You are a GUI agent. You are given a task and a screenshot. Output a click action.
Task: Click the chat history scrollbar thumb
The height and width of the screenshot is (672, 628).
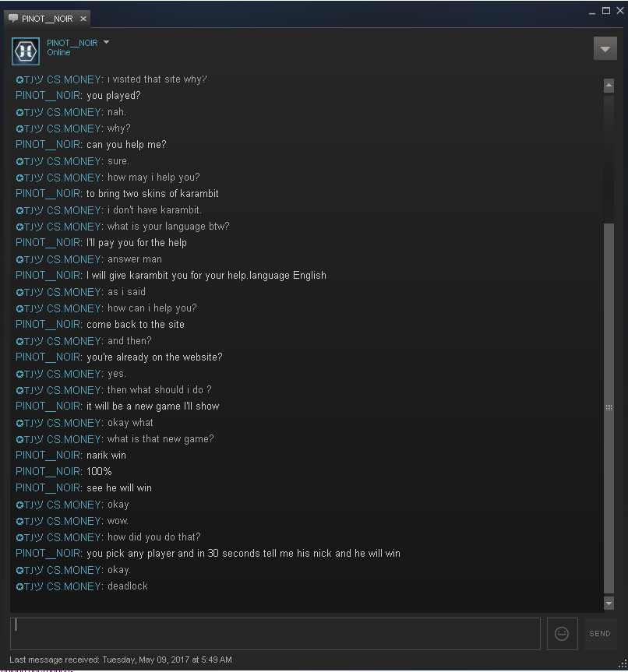point(609,407)
